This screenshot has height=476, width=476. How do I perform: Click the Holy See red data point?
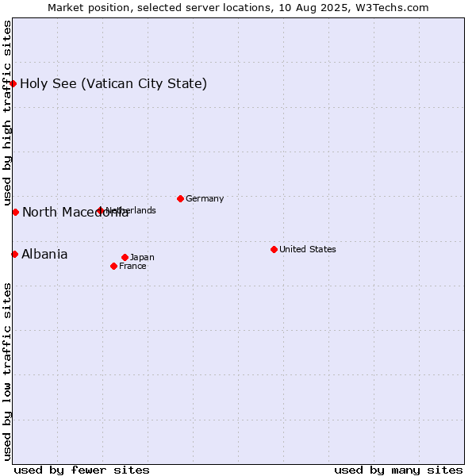(13, 83)
